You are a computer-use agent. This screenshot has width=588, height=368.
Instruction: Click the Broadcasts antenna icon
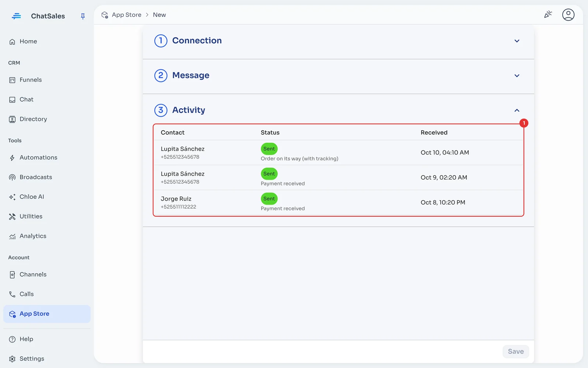[12, 177]
